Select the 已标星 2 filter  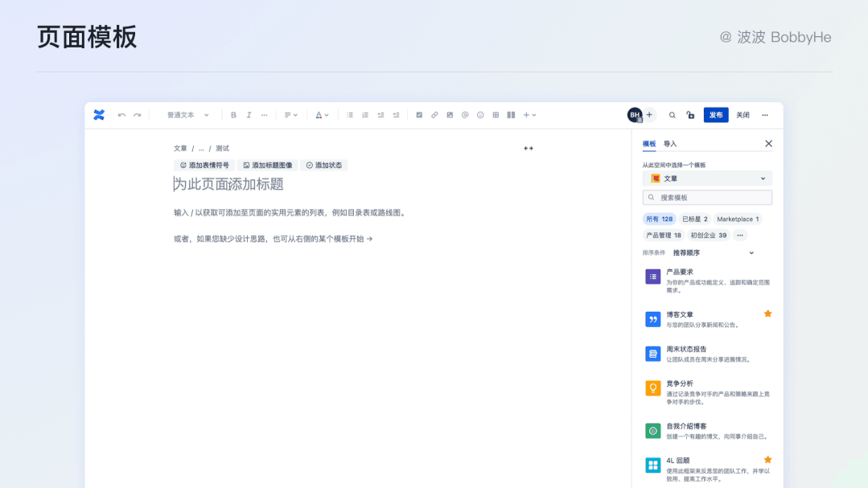point(695,219)
